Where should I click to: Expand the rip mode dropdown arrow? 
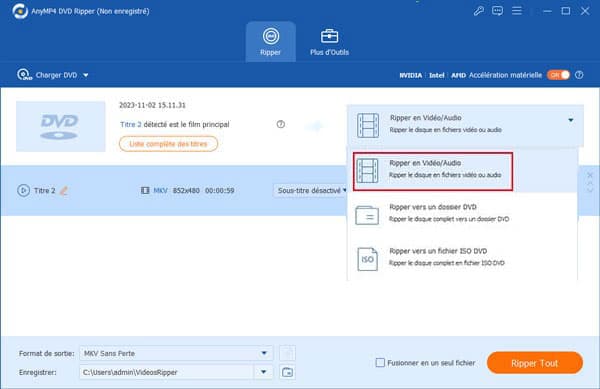571,120
